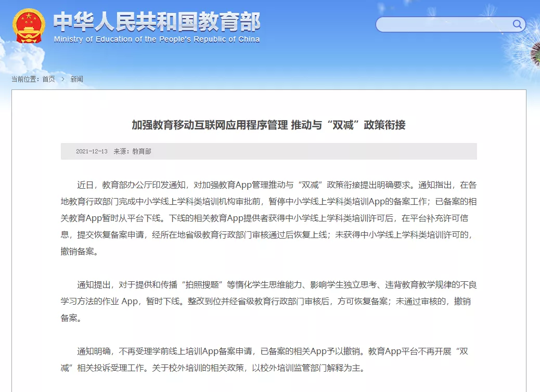Click the publish date 2021-12-13
The image size is (540, 392).
[92, 151]
